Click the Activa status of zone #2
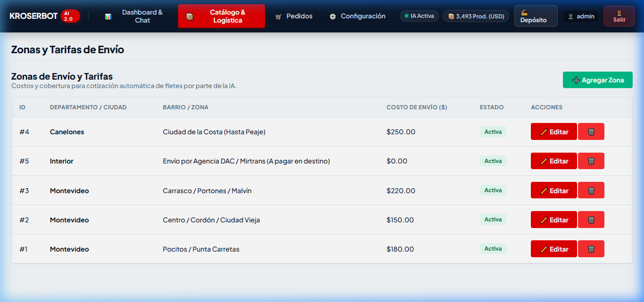This screenshot has width=644, height=302. coord(493,220)
